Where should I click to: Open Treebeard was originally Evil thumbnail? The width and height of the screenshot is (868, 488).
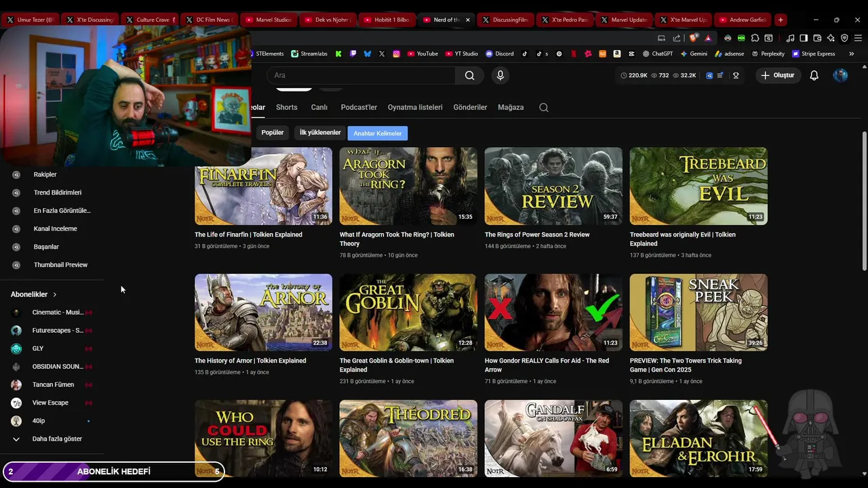(698, 186)
